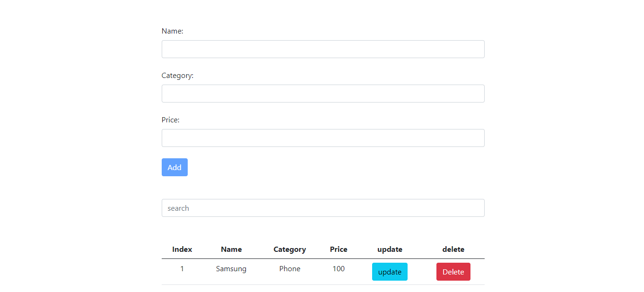Click the Name table column header
Image resolution: width=644 pixels, height=292 pixels.
231,249
